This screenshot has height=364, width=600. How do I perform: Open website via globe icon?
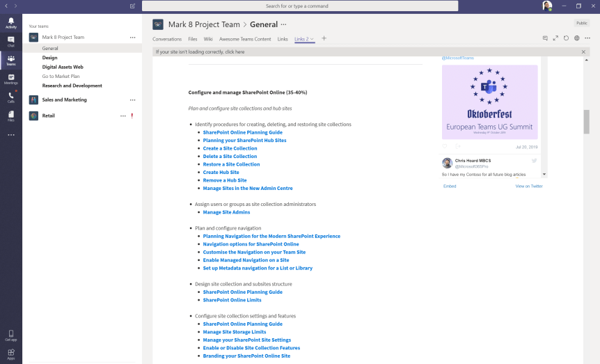pos(577,38)
